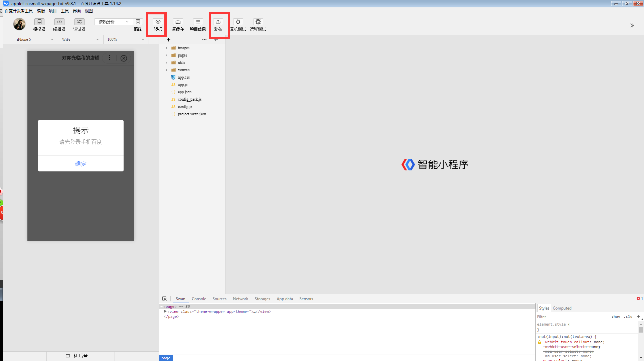Click the publish (发布) upload icon

click(x=218, y=22)
